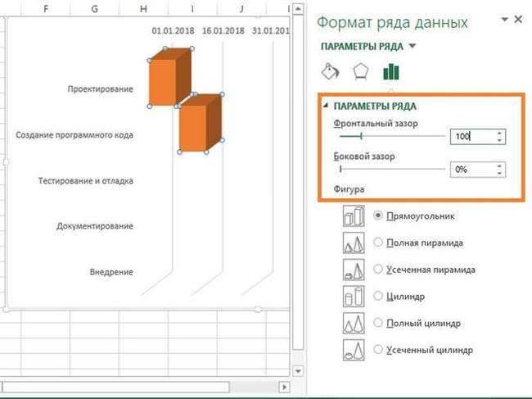The image size is (532, 399).
Task: Click the vertical scrollbar up arrow
Action: click(298, 8)
